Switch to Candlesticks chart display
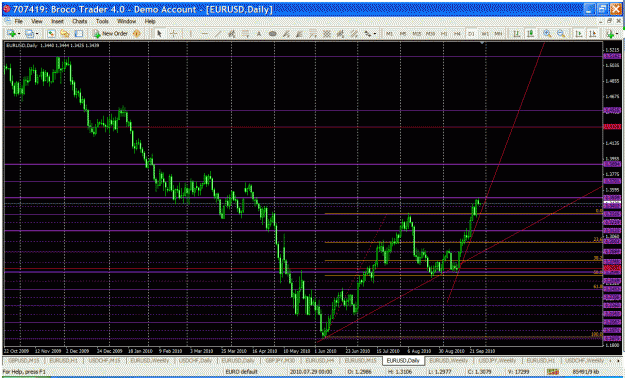The height and width of the screenshot is (378, 625). [x=531, y=34]
